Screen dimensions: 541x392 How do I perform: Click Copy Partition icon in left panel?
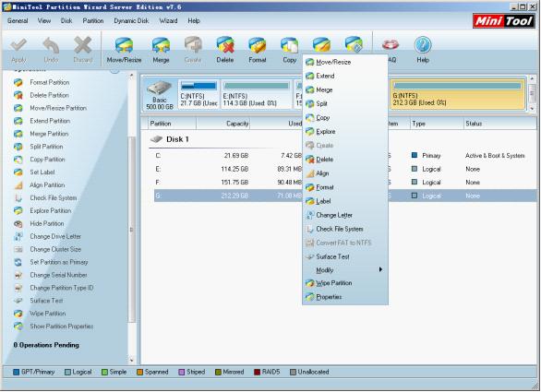[x=18, y=160]
